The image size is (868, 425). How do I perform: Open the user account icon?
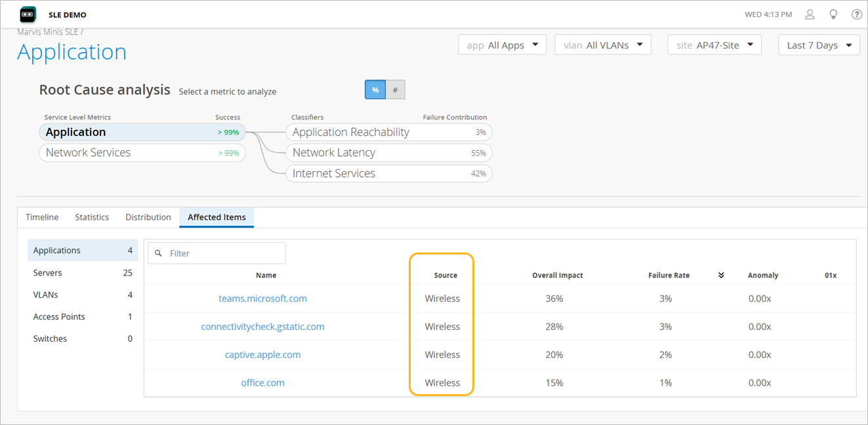(810, 14)
